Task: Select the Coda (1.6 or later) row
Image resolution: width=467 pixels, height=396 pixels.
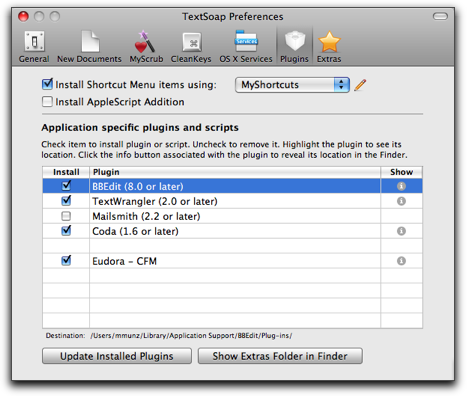Action: (233, 231)
